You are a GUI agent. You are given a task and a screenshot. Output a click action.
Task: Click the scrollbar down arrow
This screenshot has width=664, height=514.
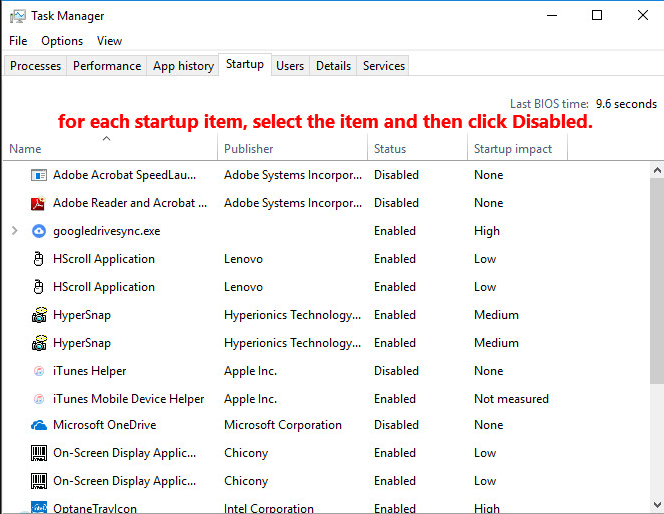657,505
